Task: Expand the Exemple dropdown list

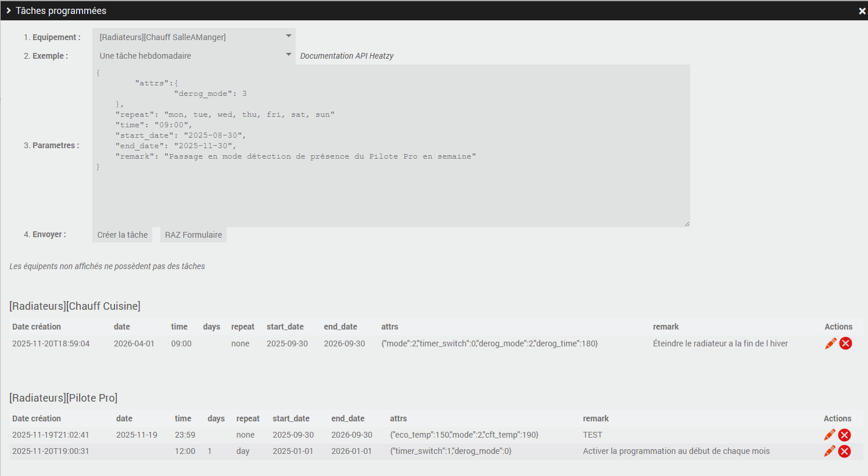Action: 194,56
